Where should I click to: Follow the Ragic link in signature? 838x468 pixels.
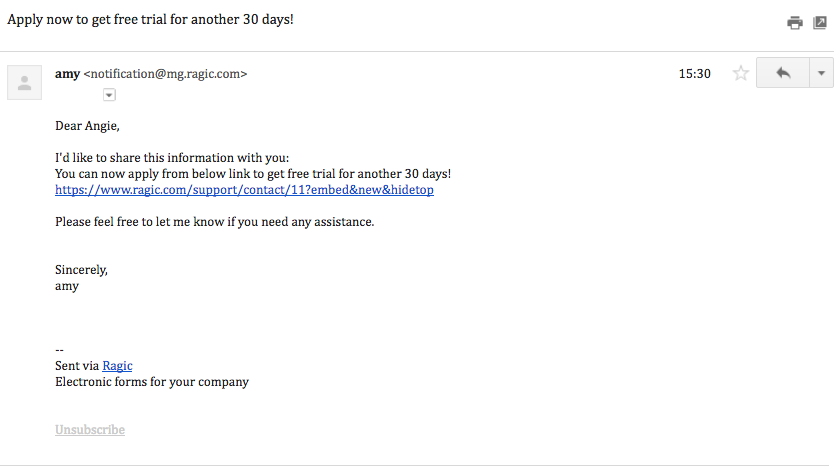117,366
